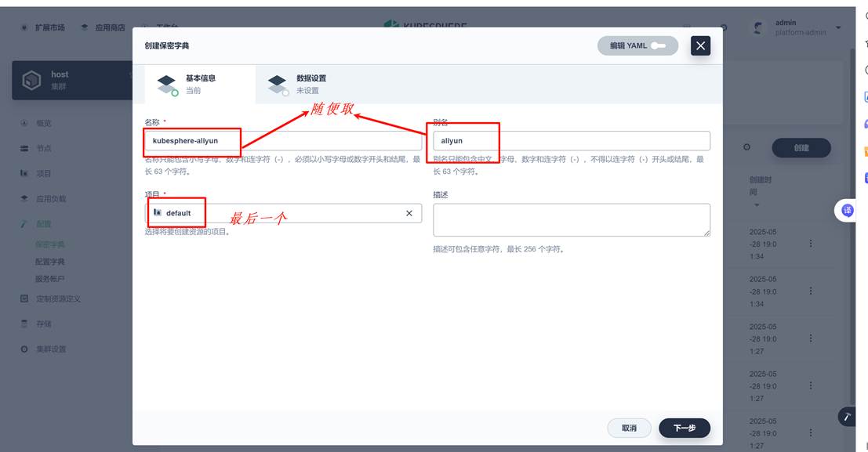Click the refresh icon left of 创建

click(746, 147)
